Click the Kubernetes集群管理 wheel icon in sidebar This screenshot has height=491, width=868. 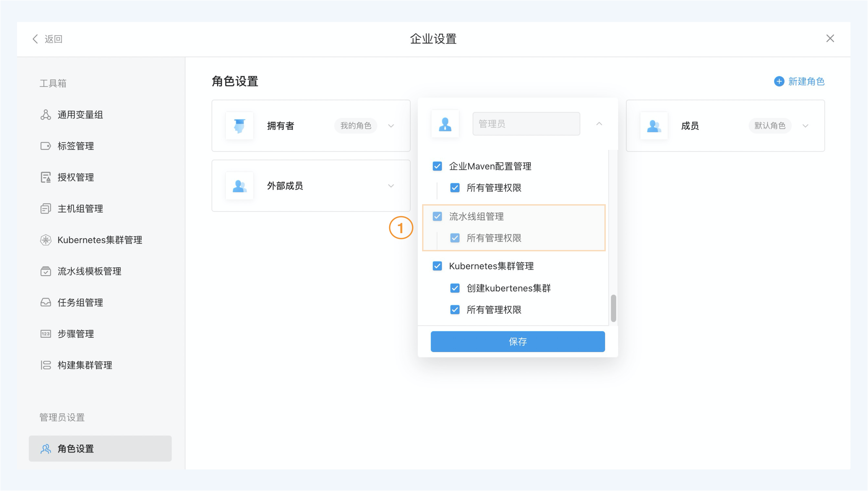(x=46, y=240)
